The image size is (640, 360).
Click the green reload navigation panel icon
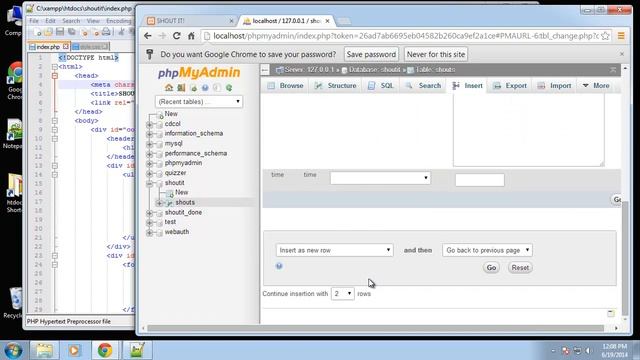(x=229, y=88)
